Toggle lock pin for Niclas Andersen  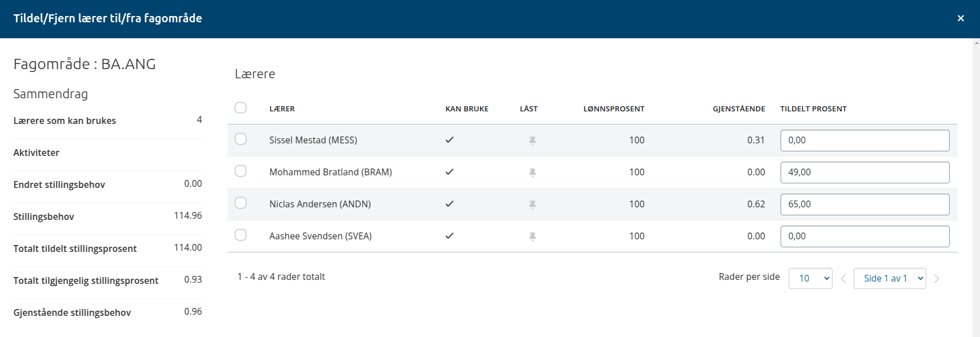(x=533, y=204)
